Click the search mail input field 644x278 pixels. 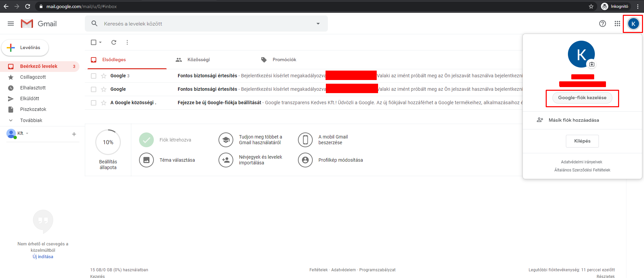206,24
